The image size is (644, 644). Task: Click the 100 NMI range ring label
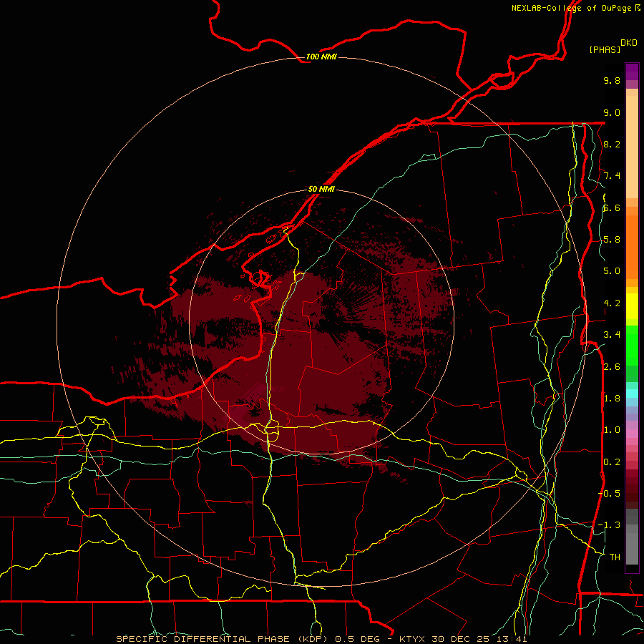pyautogui.click(x=321, y=57)
